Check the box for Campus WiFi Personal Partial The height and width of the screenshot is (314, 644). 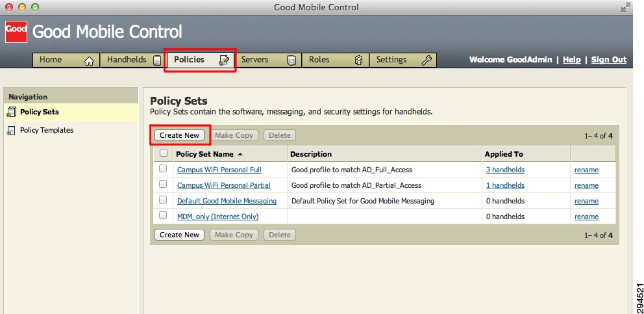163,185
